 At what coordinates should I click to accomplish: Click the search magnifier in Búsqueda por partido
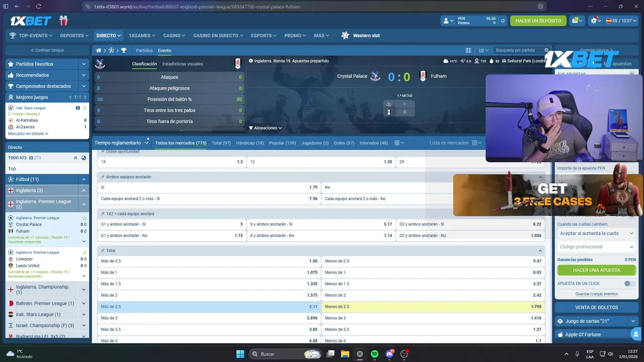(546, 50)
